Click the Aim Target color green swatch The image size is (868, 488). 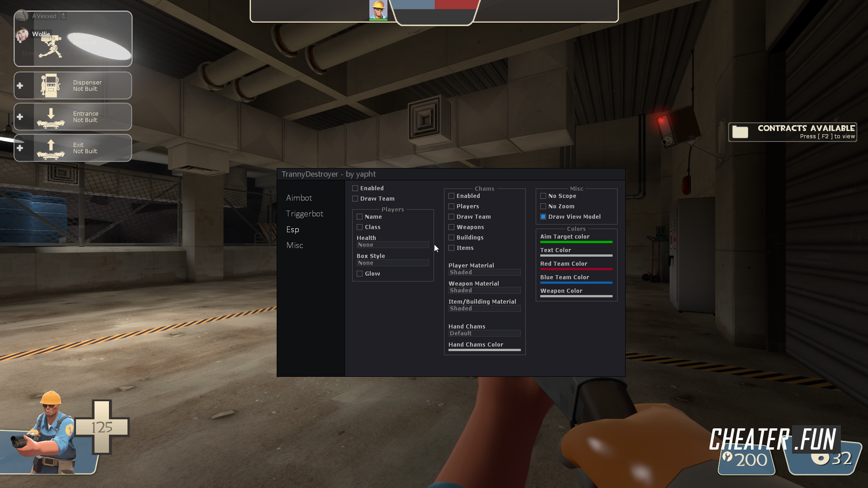point(576,242)
